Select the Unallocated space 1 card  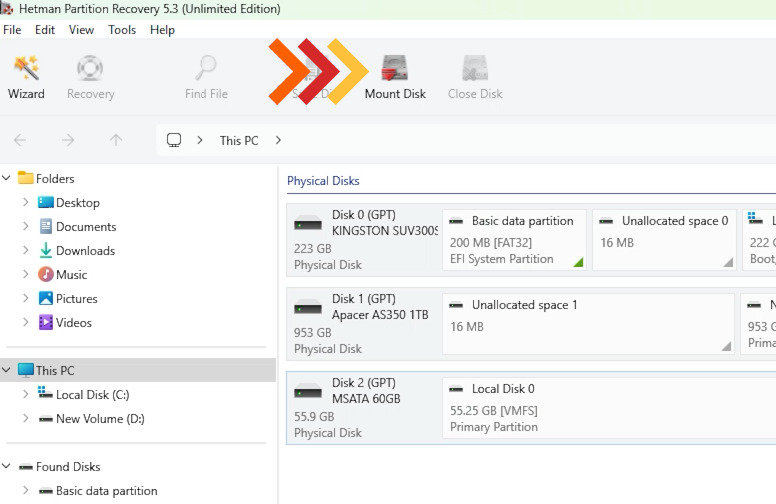(588, 324)
